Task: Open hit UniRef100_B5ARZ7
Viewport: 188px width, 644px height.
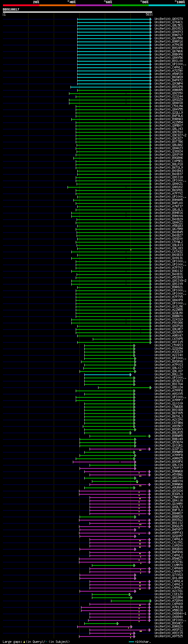Action: (169, 559)
